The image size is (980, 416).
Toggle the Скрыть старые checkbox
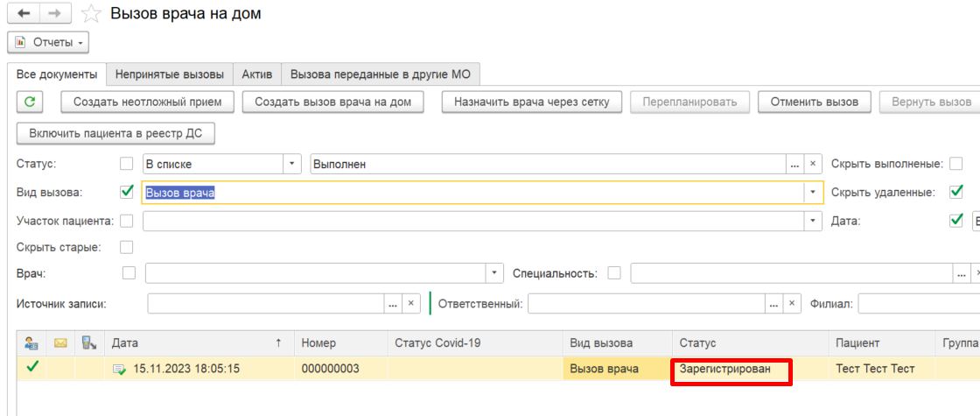click(x=127, y=247)
